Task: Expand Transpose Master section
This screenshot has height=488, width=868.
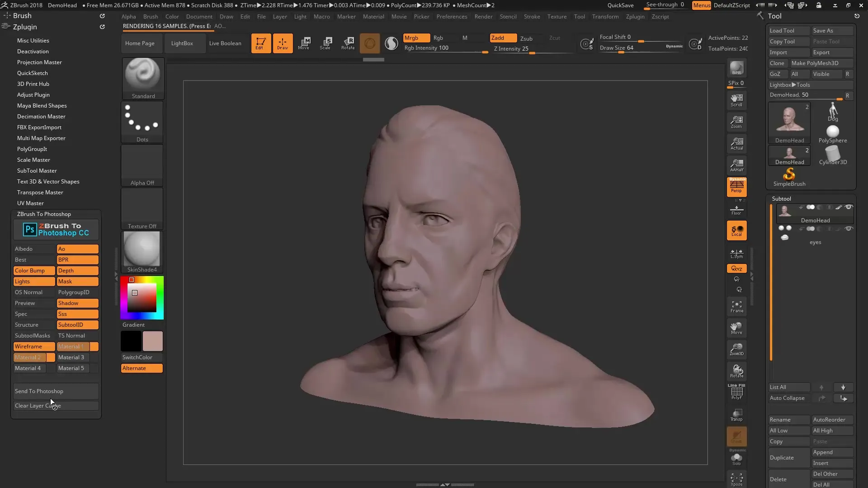Action: click(40, 192)
